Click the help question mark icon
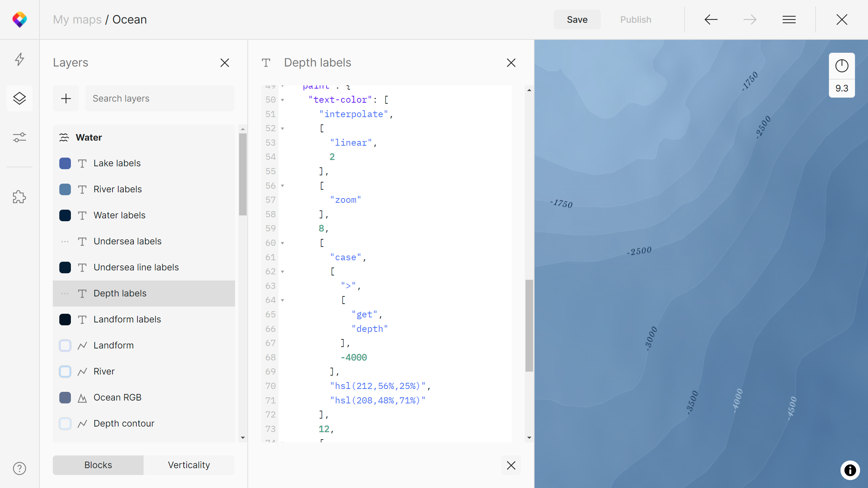The image size is (868, 488). point(20,468)
